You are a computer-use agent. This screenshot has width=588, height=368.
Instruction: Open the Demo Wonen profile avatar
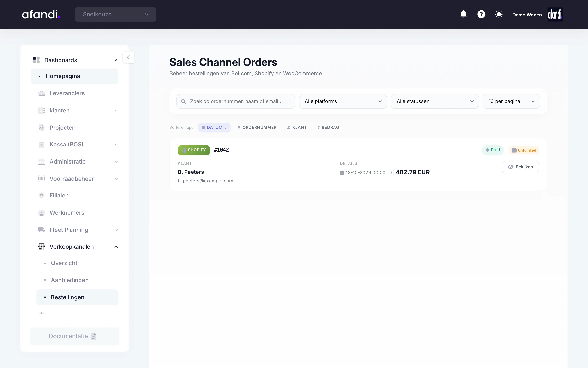pos(555,14)
